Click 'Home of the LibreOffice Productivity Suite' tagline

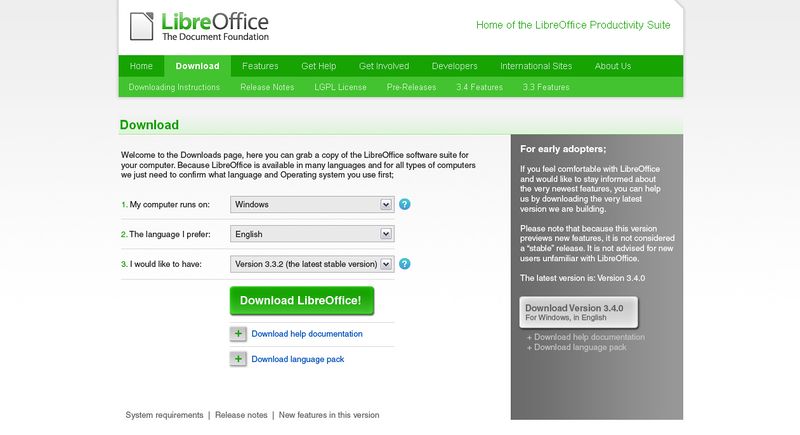pyautogui.click(x=573, y=25)
